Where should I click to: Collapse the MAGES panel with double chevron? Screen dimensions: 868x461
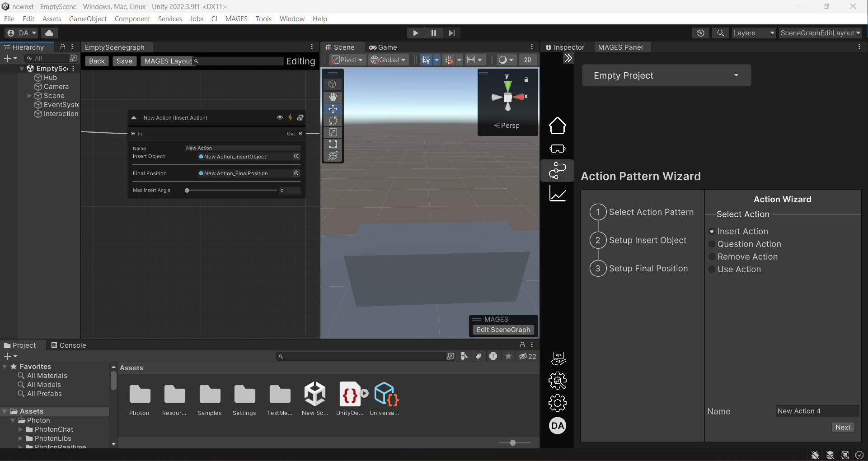click(568, 58)
